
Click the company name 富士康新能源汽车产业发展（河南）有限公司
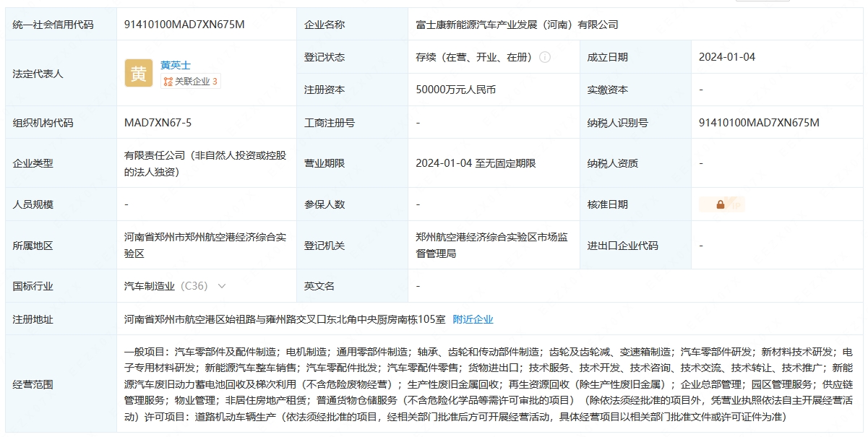point(517,25)
